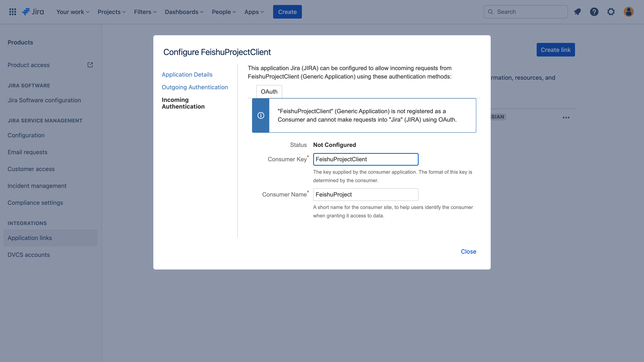Click the 'Consumer Key' field label
Screen dimensions: 644x362
click(287, 159)
